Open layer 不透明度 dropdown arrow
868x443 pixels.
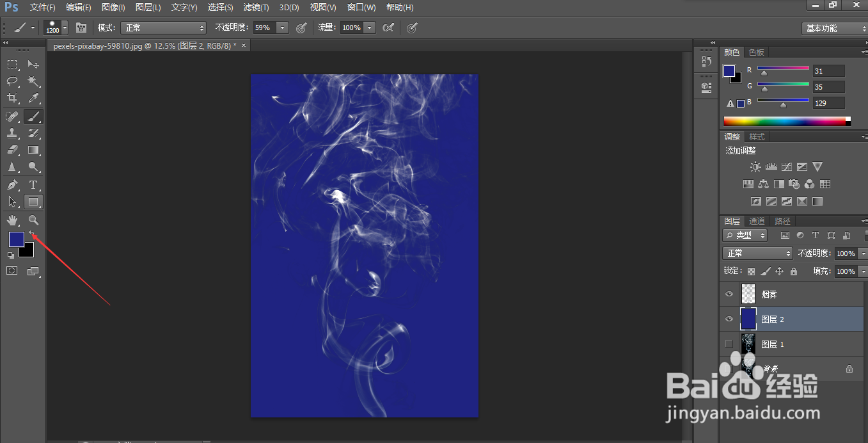click(x=863, y=254)
